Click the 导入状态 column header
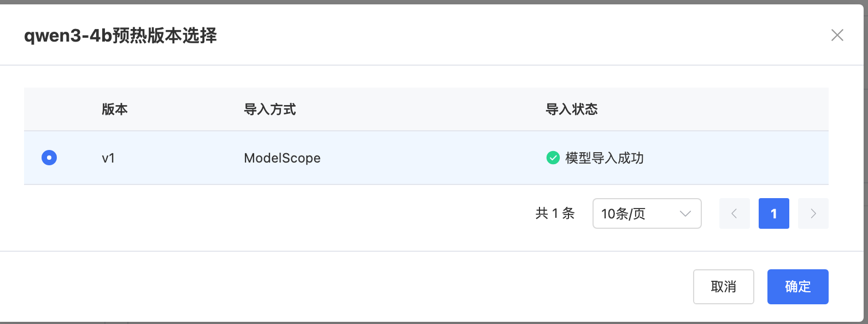The width and height of the screenshot is (868, 324). (572, 109)
